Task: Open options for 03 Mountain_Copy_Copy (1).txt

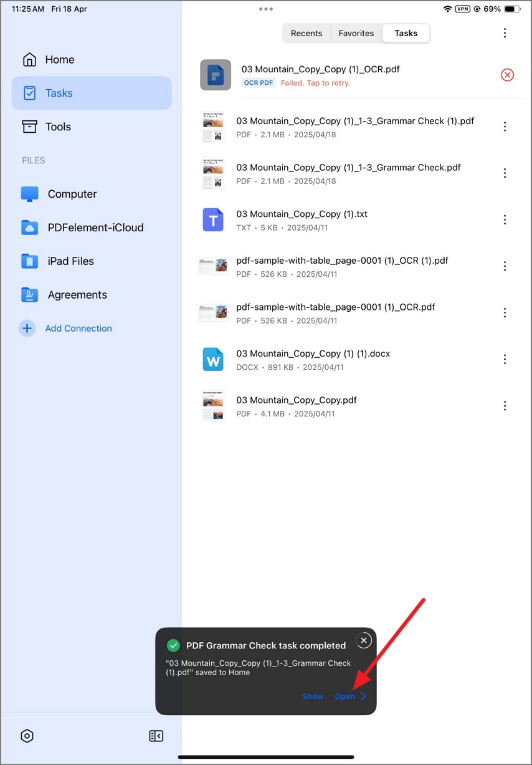Action: (x=505, y=219)
